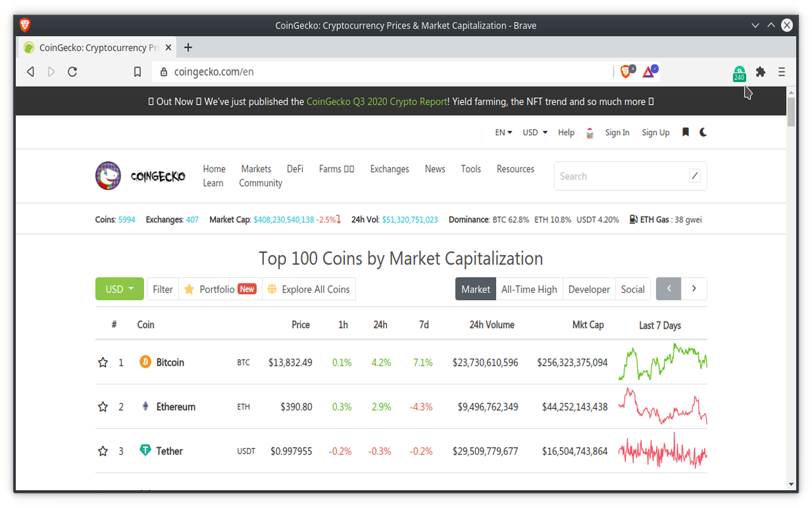The height and width of the screenshot is (508, 812).
Task: Open the Filter options
Action: pos(162,289)
